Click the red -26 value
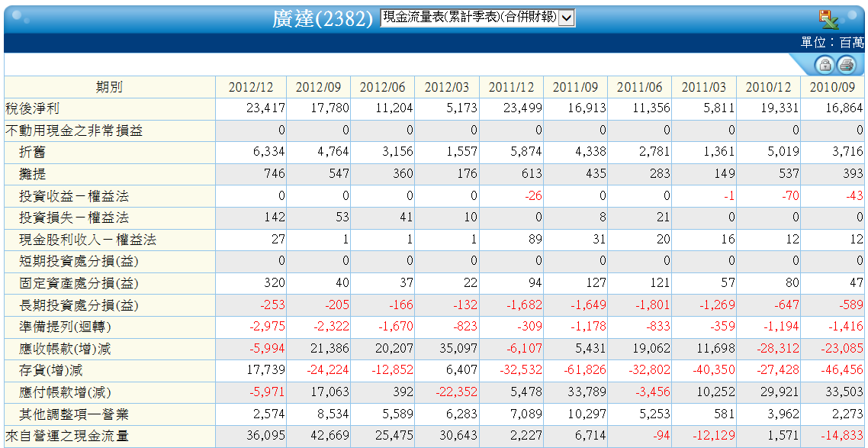Image resolution: width=868 pixels, height=448 pixels. coord(533,196)
